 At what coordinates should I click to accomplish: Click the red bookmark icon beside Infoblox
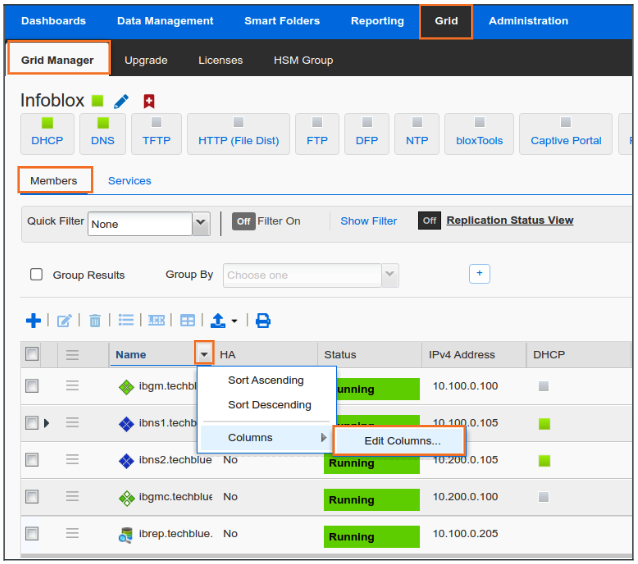click(x=149, y=101)
